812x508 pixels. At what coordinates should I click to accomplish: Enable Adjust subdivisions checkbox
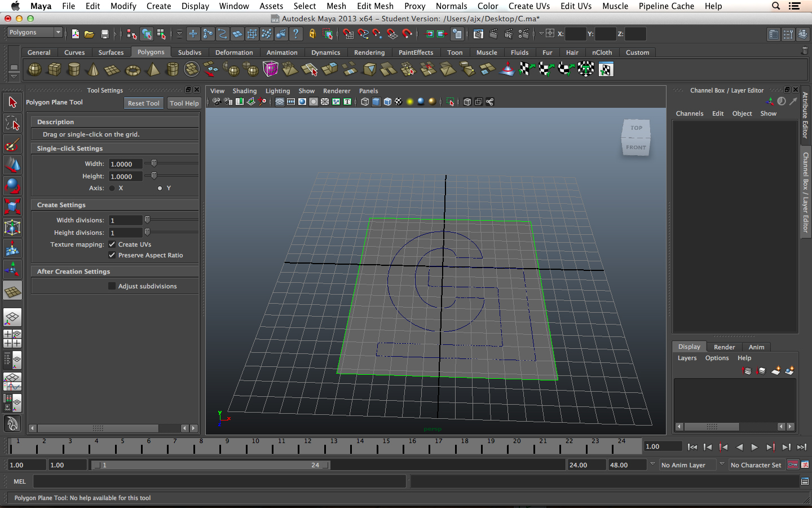[x=112, y=286]
